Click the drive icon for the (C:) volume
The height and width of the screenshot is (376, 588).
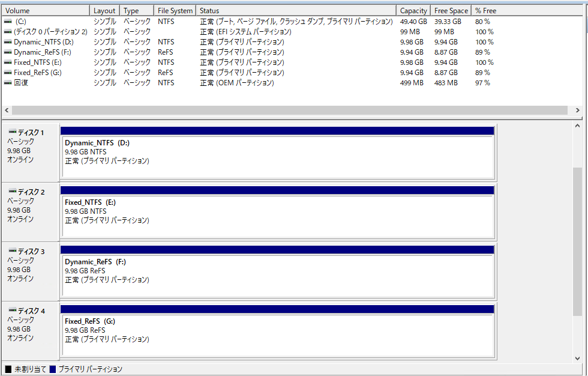tap(8, 22)
